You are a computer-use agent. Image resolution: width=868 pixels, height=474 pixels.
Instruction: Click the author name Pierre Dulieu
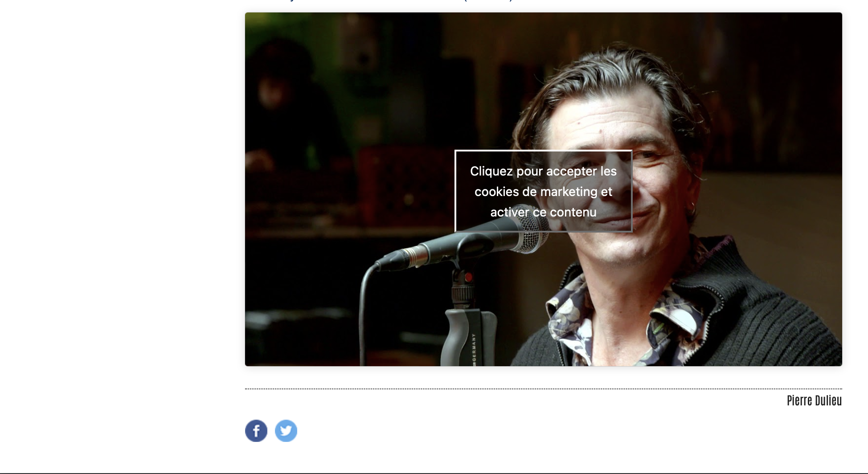814,400
